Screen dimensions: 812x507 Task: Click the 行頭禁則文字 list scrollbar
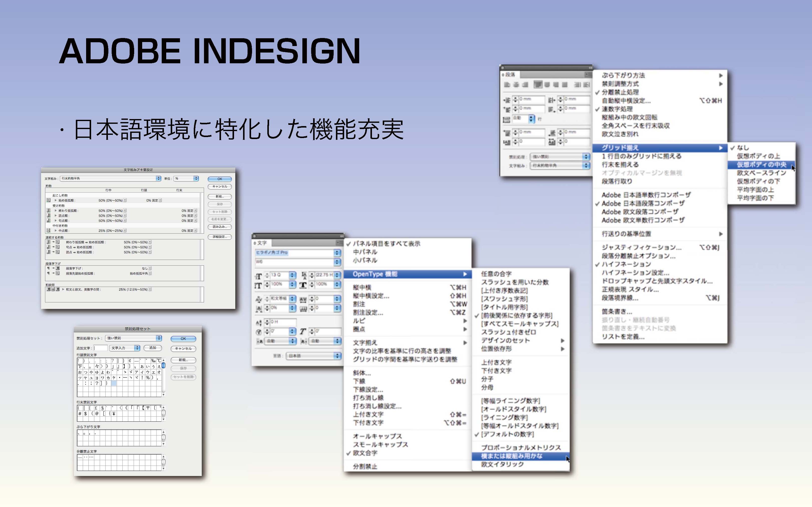point(163,377)
